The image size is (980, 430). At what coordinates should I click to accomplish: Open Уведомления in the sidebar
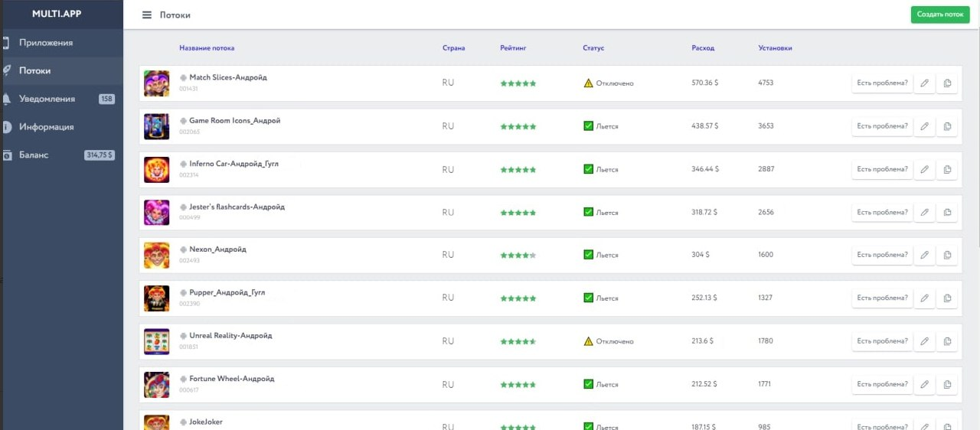click(x=61, y=99)
